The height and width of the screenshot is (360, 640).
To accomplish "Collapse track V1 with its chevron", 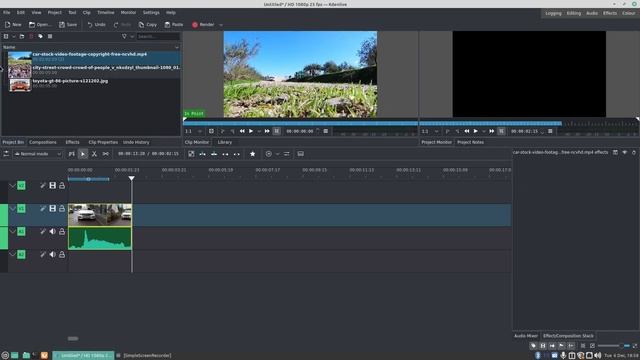I will 12,209.
